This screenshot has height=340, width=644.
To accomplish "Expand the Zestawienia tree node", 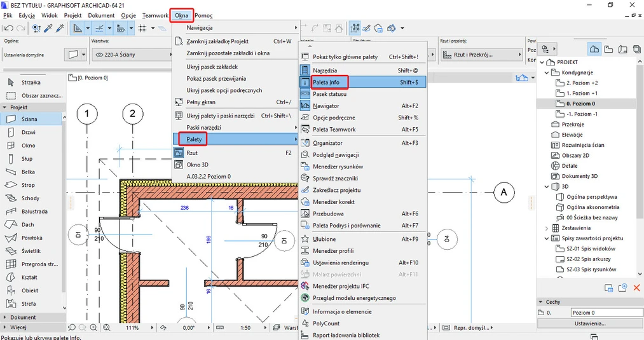I will click(547, 228).
